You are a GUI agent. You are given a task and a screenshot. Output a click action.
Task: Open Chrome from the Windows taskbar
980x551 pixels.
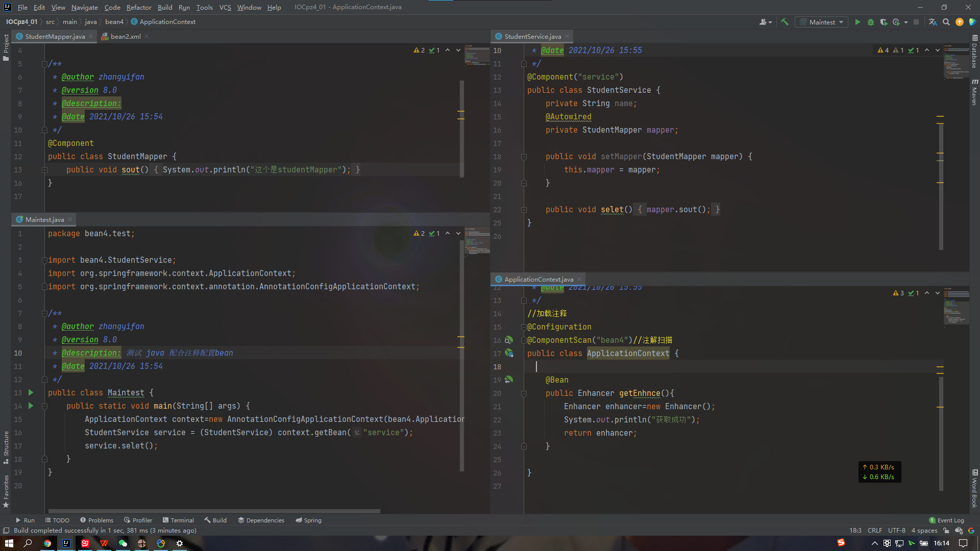(47, 543)
